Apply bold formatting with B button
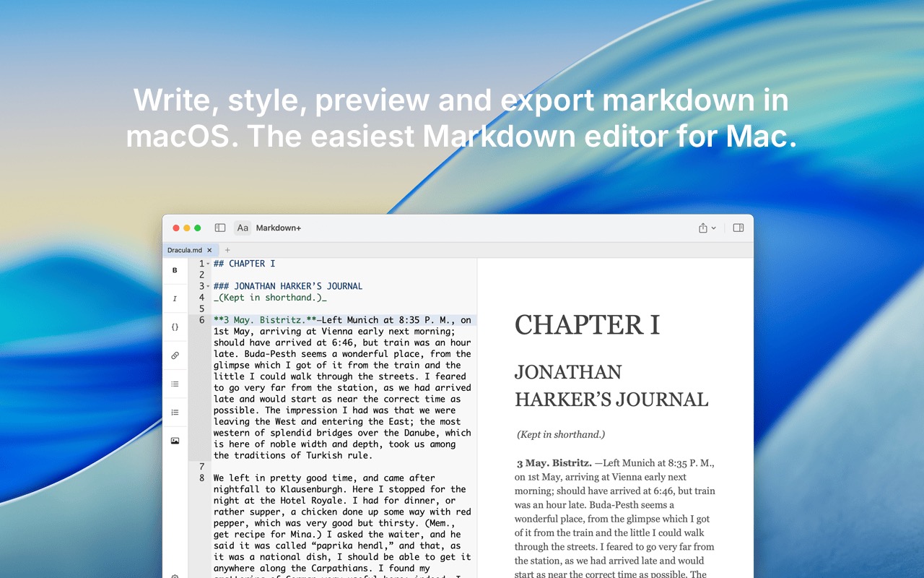 [175, 270]
